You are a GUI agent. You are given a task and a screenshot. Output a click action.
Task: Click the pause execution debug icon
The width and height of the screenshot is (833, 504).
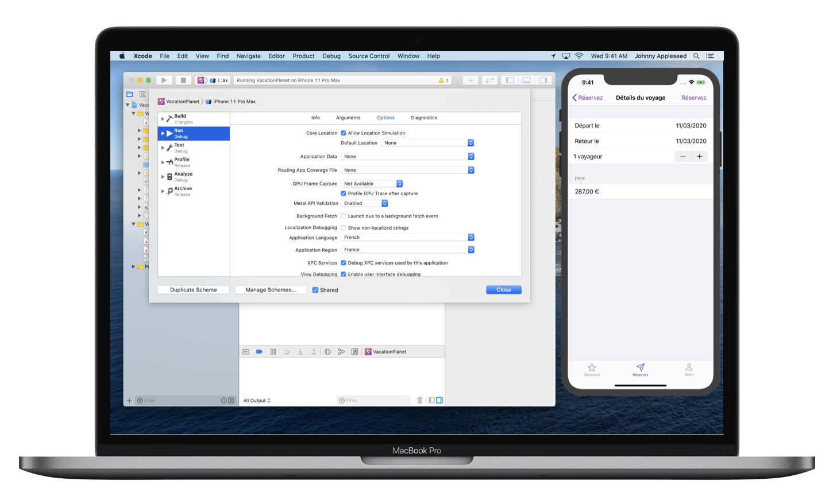coord(273,352)
